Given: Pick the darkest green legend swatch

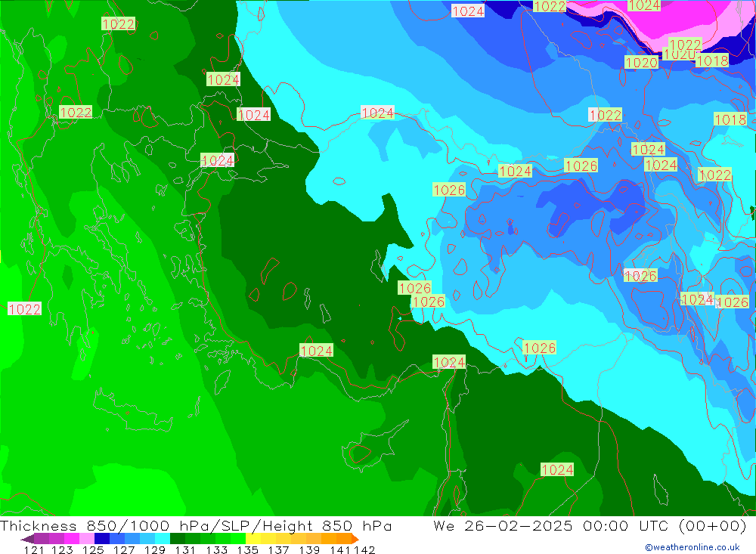Looking at the screenshot, I should [178, 539].
